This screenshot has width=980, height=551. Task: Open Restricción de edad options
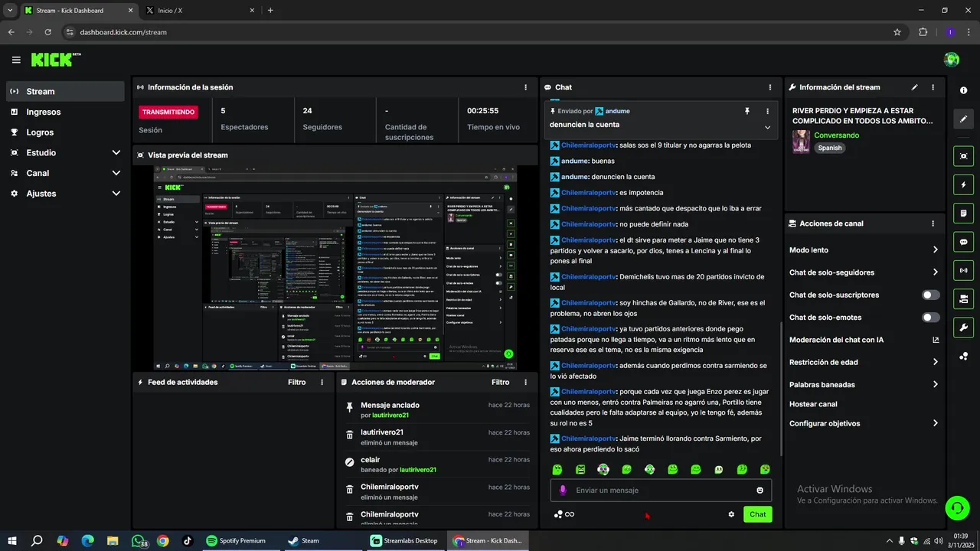point(864,362)
